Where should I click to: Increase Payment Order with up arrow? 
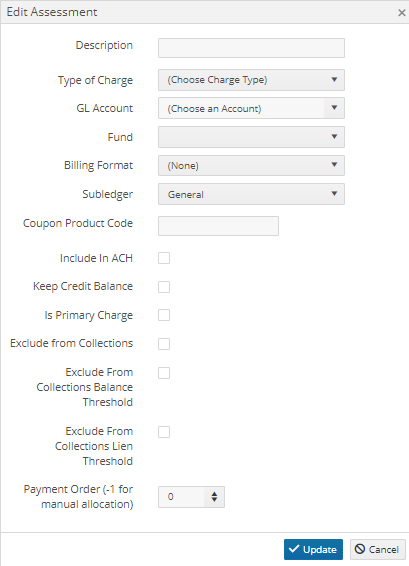[x=214, y=493]
